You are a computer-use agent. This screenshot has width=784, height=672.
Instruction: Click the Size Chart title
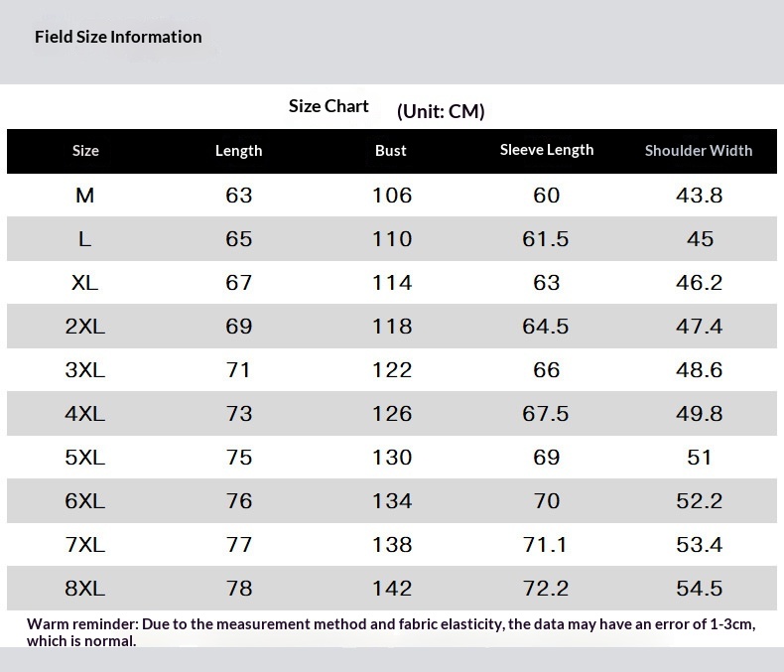click(328, 106)
